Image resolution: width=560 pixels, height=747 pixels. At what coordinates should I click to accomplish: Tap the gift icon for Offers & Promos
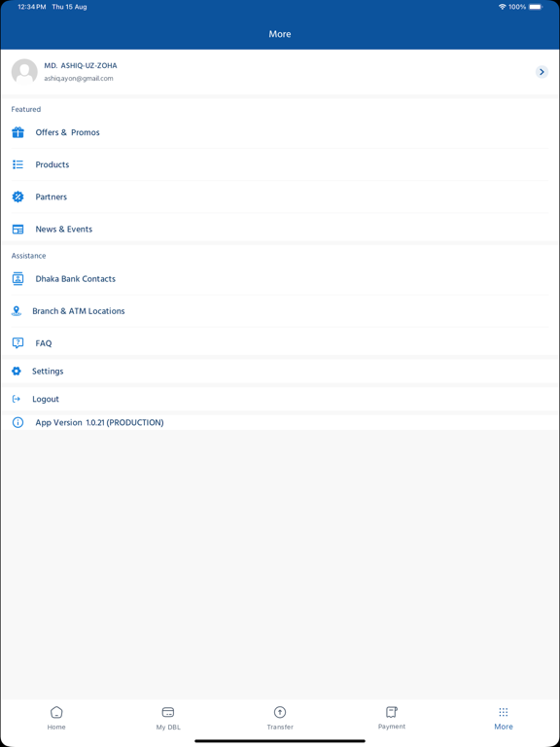[18, 132]
